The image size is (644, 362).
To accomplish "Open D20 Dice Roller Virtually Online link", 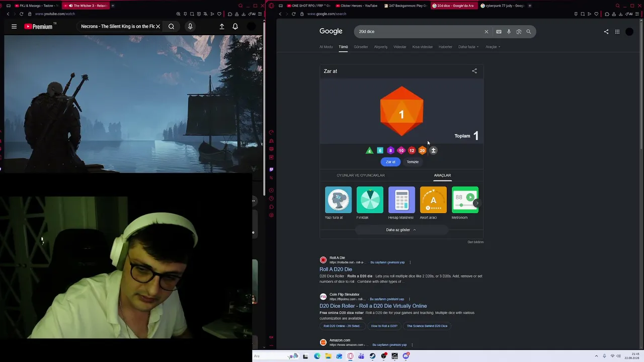I will pos(373,306).
